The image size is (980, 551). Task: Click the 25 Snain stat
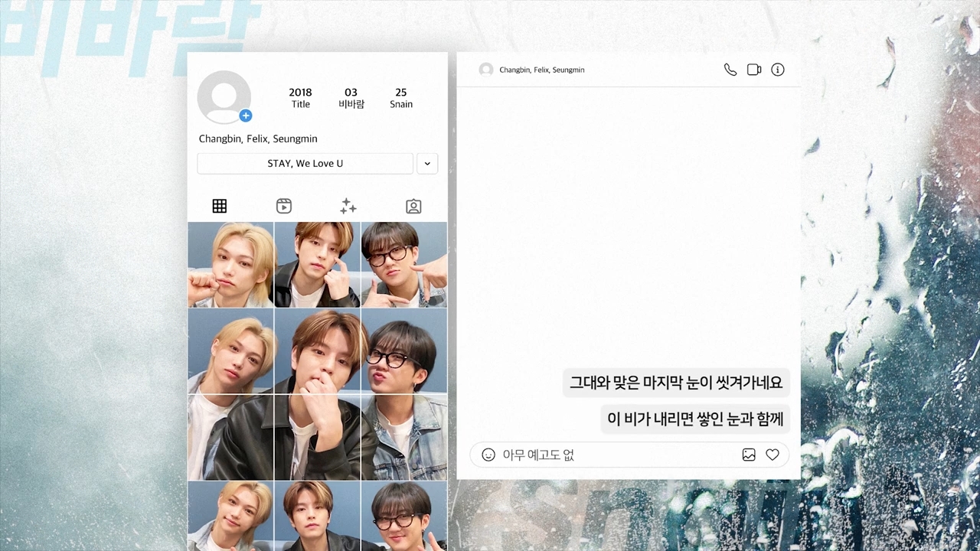pos(400,98)
